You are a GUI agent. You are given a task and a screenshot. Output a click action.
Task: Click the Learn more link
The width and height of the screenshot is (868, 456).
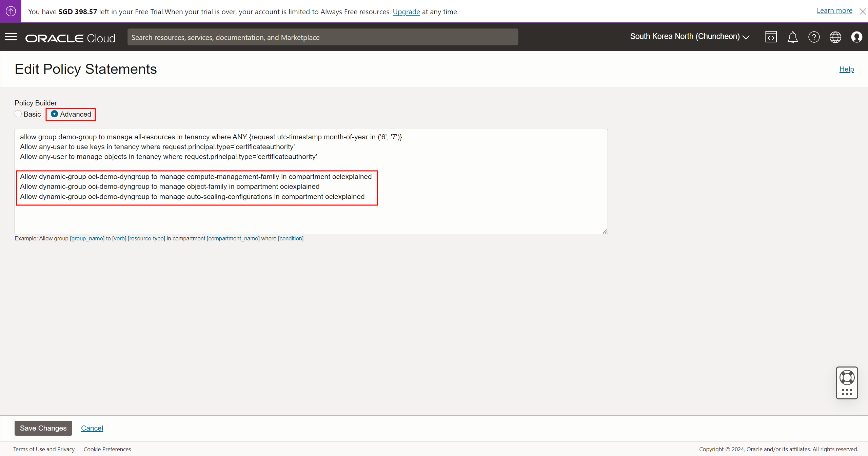[x=834, y=11]
